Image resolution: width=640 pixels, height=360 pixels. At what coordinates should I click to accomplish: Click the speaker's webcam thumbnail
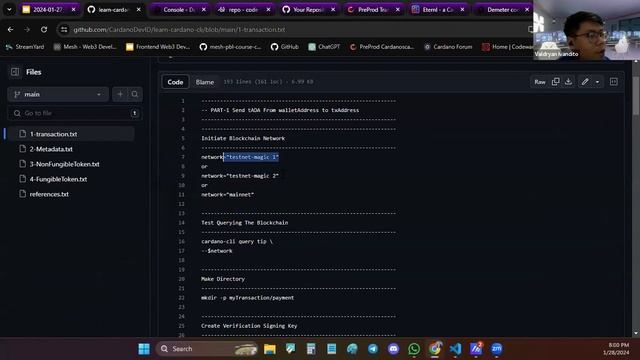(x=587, y=30)
